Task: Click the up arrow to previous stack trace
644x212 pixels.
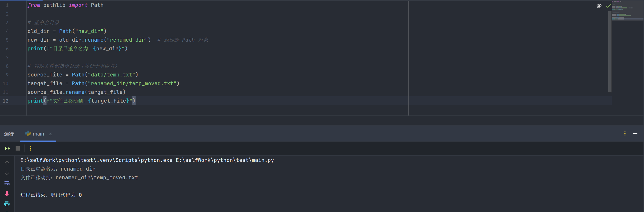Action: [x=7, y=163]
